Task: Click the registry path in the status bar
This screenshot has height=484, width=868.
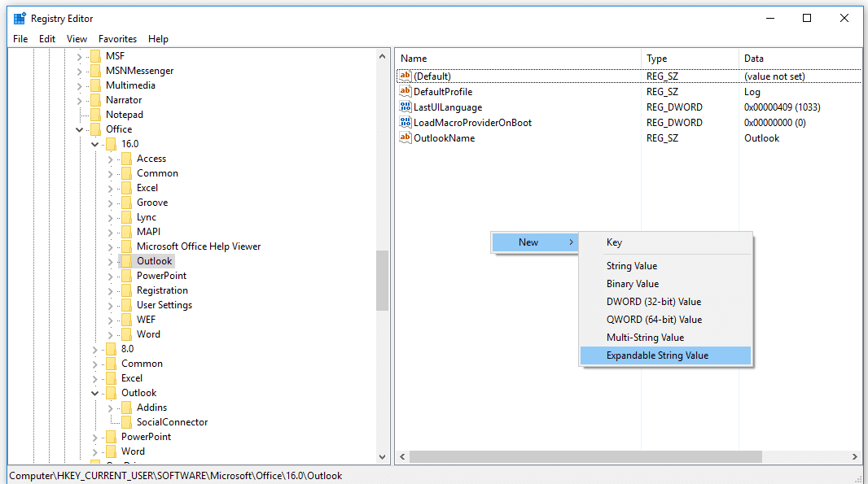Action: click(176, 476)
